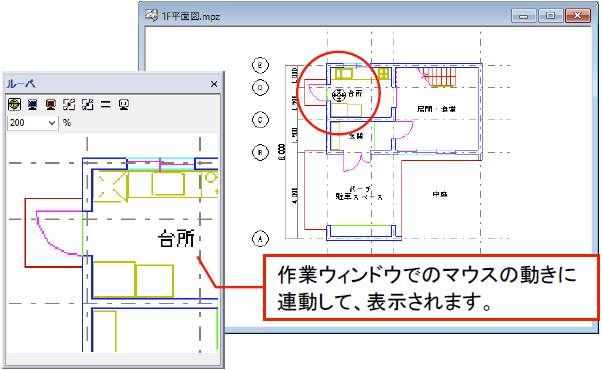Select the red-screen monitor icon in ルーペ
This screenshot has width=602, height=370.
[x=51, y=104]
